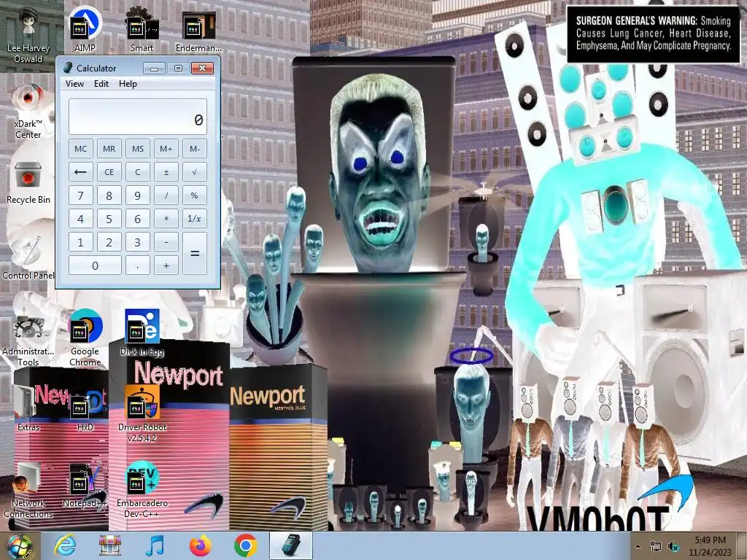Click the M- memory subtract button
The width and height of the screenshot is (747, 560).
pos(195,149)
